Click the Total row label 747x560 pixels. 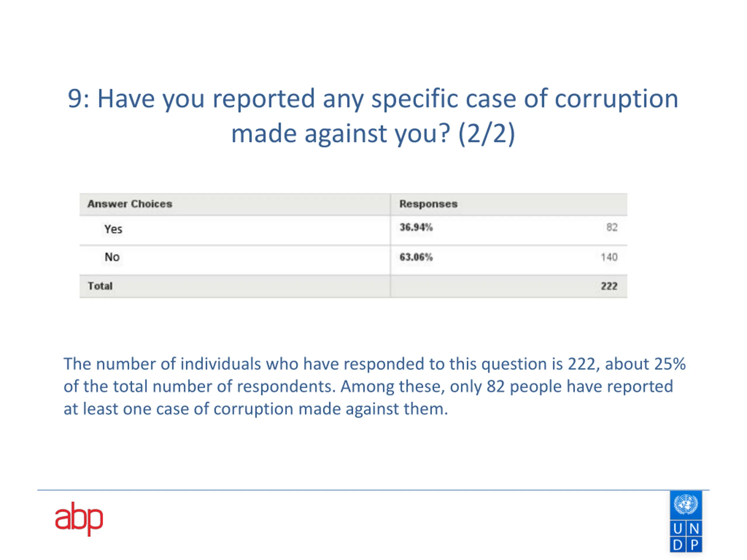point(100,286)
